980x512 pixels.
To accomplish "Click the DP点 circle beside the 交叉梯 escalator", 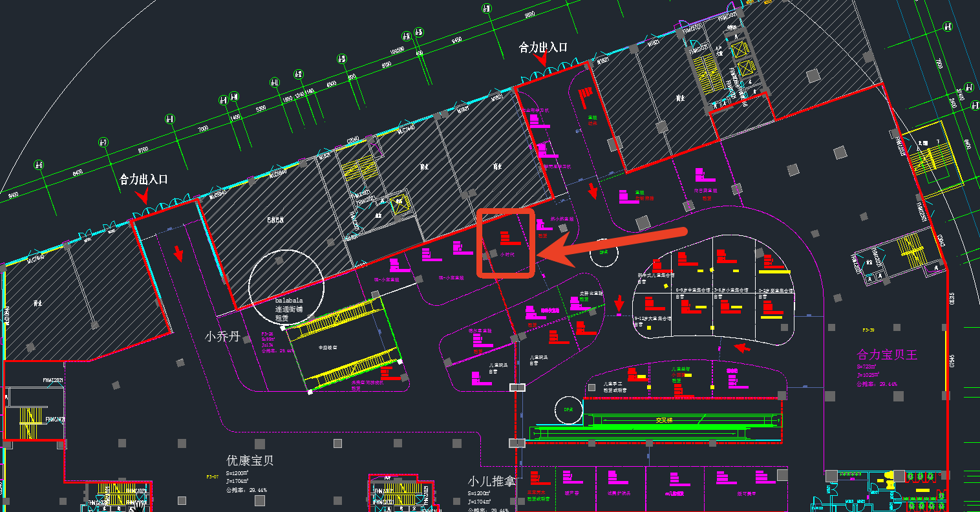I will 568,409.
